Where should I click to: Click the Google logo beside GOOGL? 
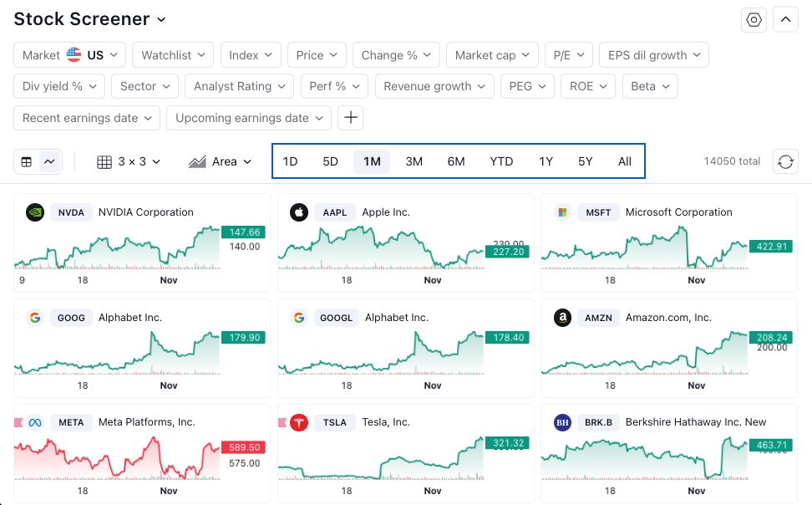tap(299, 318)
